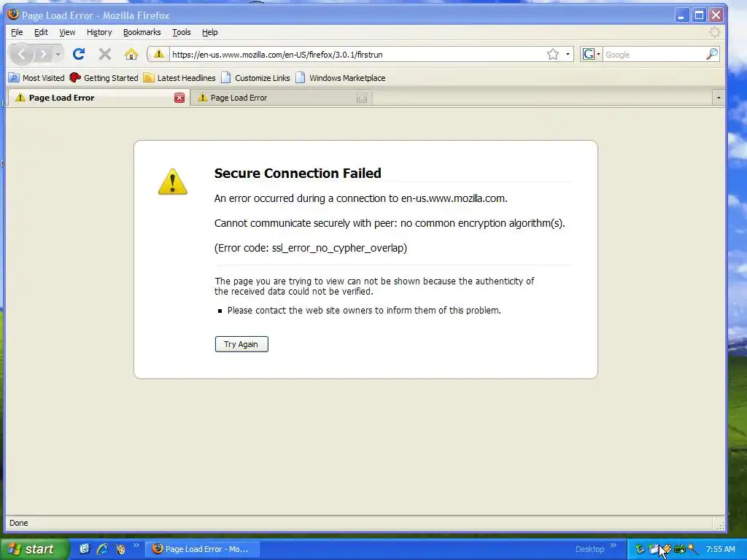Viewport: 747px width, 560px height.
Task: Switch to the second Page Load Error tab
Action: tap(281, 98)
